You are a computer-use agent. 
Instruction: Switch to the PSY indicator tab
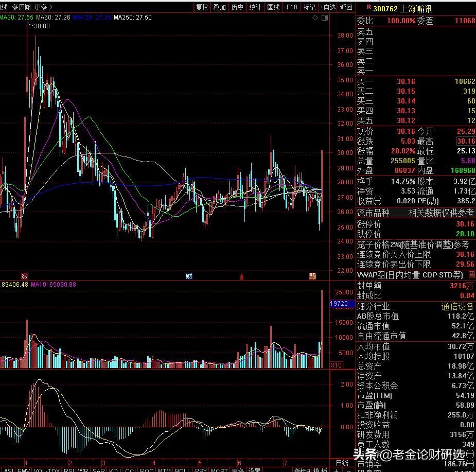click(201, 469)
